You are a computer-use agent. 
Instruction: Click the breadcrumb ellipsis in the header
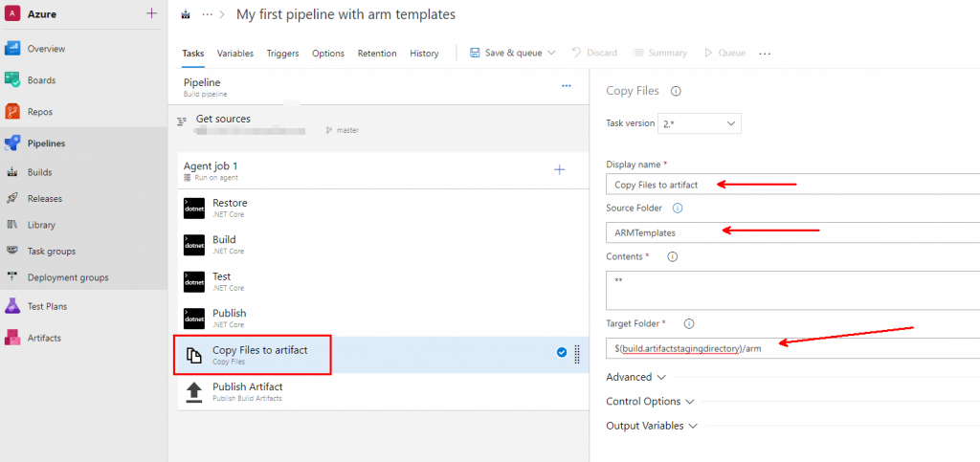coord(208,14)
